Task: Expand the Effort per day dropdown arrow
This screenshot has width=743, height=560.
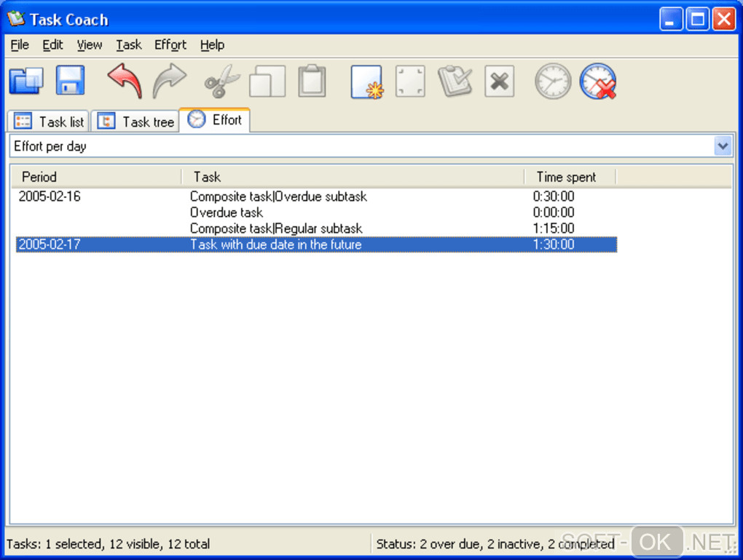Action: (723, 146)
